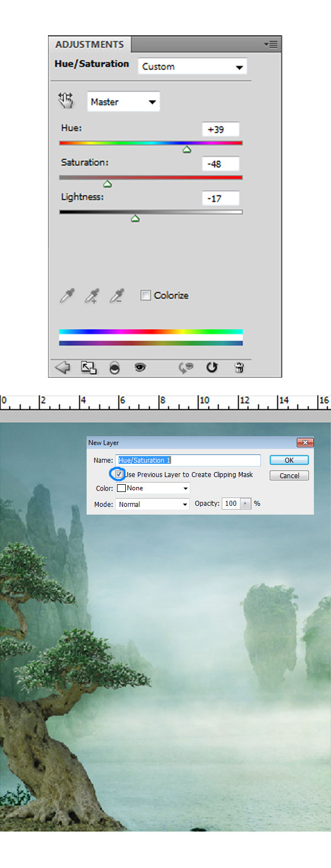331x868 pixels.
Task: Return to adjustment list with back arrow
Action: (x=62, y=367)
